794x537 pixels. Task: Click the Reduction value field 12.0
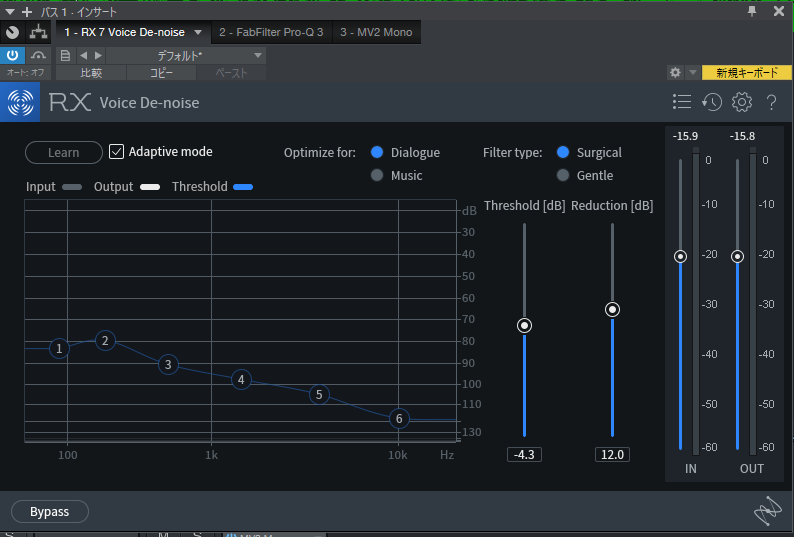click(x=612, y=454)
